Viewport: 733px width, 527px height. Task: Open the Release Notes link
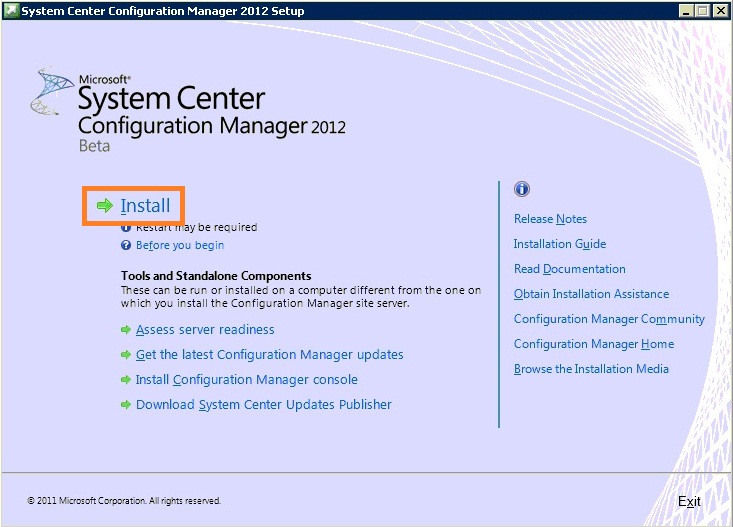pos(550,219)
